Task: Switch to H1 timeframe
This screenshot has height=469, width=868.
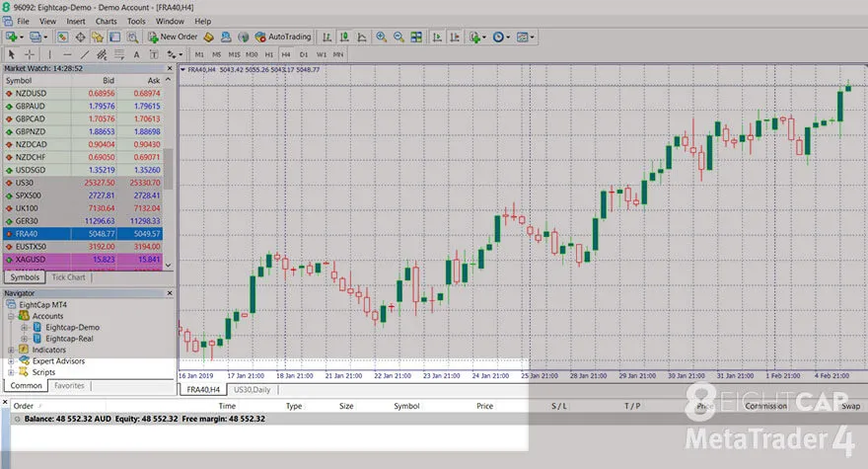Action: [269, 54]
